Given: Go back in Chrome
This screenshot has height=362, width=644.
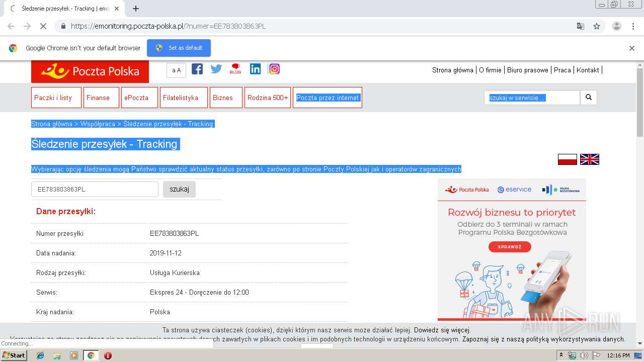Looking at the screenshot, I should (x=11, y=26).
